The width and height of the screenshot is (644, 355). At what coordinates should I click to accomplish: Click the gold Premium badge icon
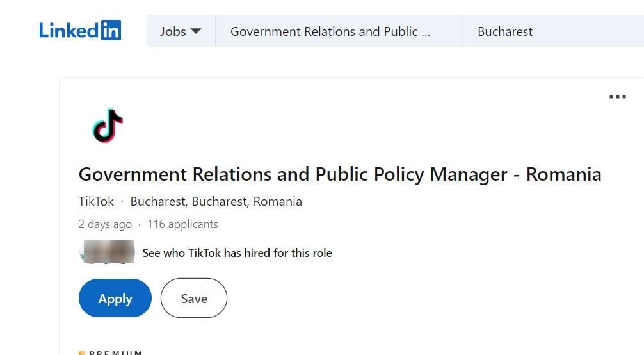click(x=82, y=352)
